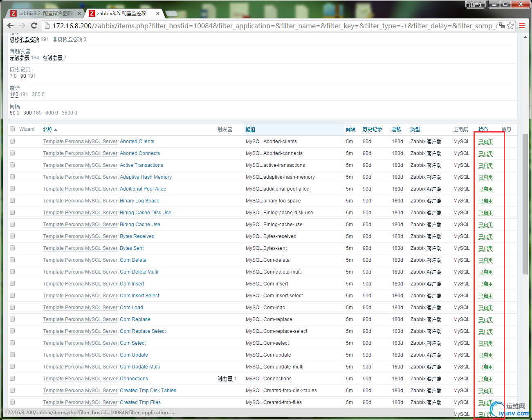Click vertical scrollbar thumb
Image resolution: width=532 pixels, height=420 pixels.
point(525,204)
